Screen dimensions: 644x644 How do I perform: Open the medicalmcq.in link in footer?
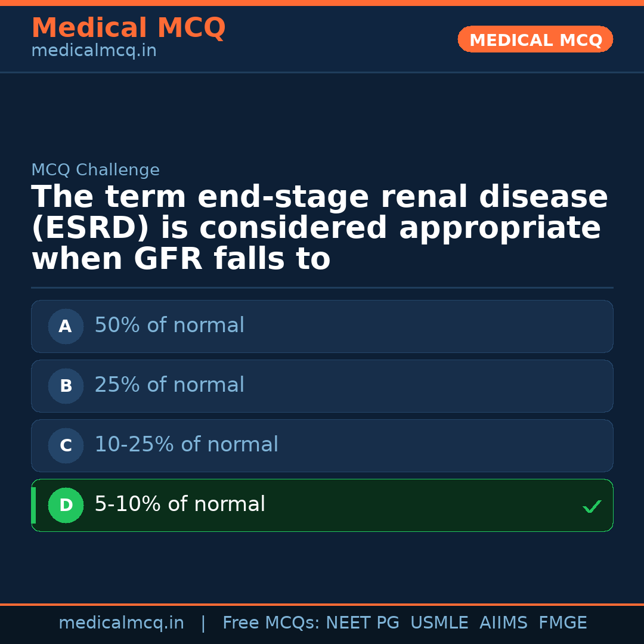[121, 623]
